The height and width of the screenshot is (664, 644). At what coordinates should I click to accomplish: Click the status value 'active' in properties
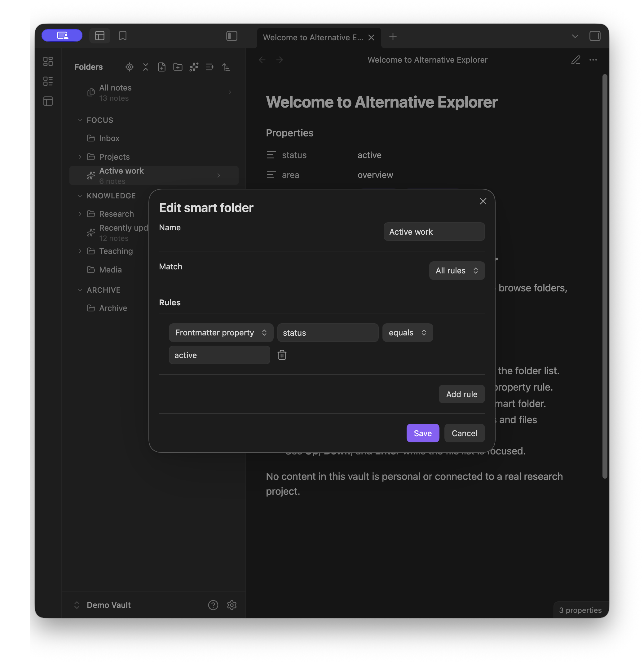[369, 155]
